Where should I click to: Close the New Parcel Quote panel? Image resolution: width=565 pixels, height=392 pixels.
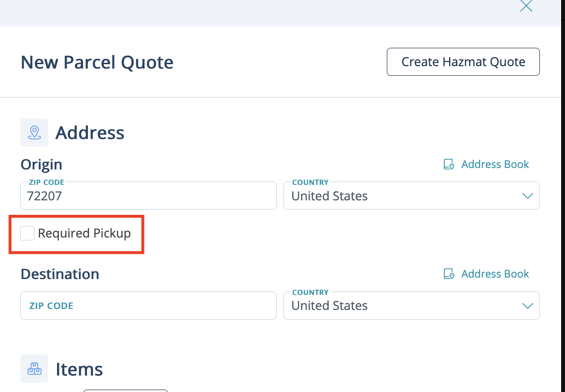click(x=526, y=6)
